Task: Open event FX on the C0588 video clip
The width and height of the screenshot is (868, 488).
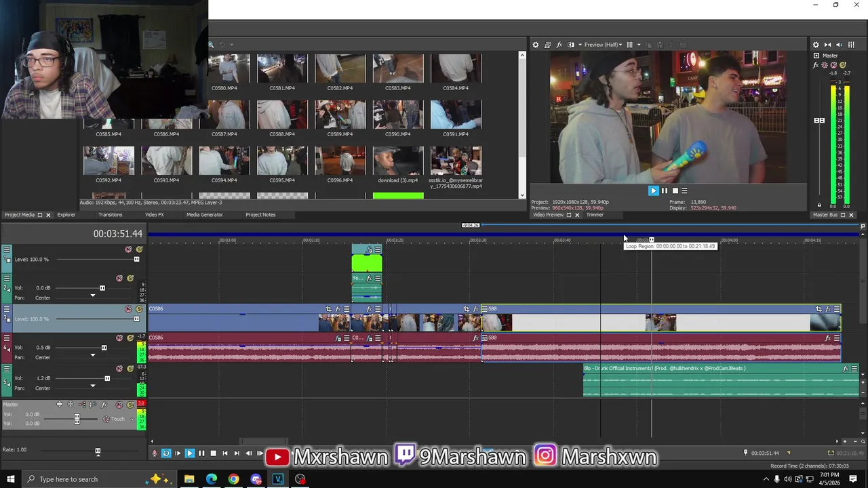Action: click(828, 309)
